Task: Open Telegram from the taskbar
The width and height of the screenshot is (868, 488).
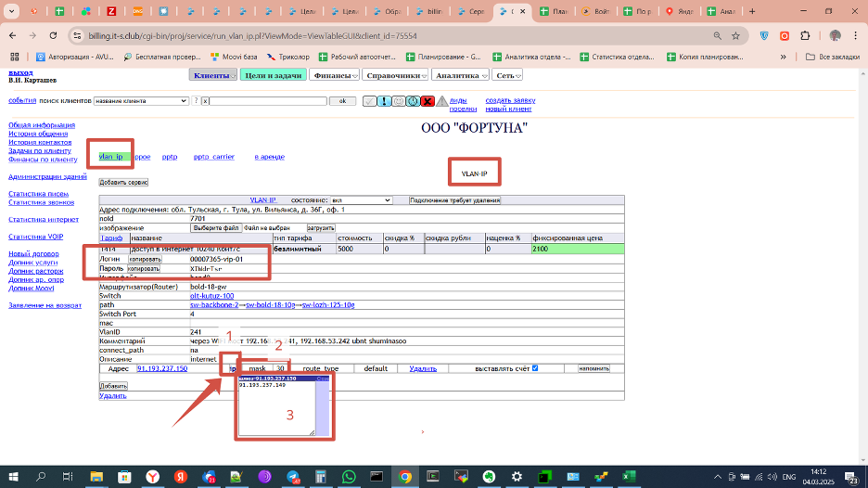Action: tap(293, 476)
